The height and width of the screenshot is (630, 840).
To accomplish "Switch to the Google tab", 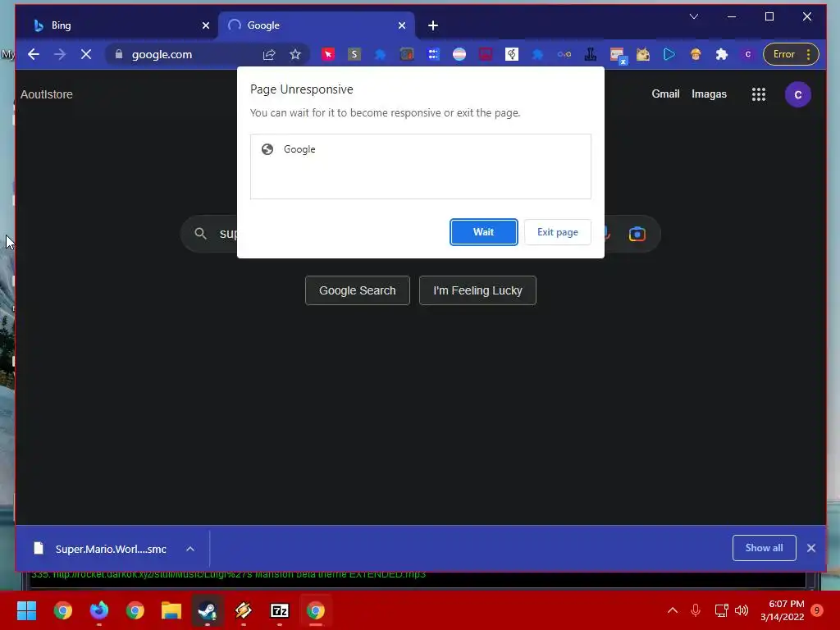I will [x=316, y=25].
